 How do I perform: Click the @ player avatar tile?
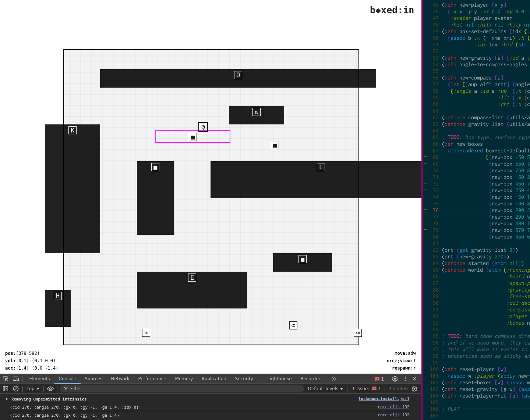point(203,127)
